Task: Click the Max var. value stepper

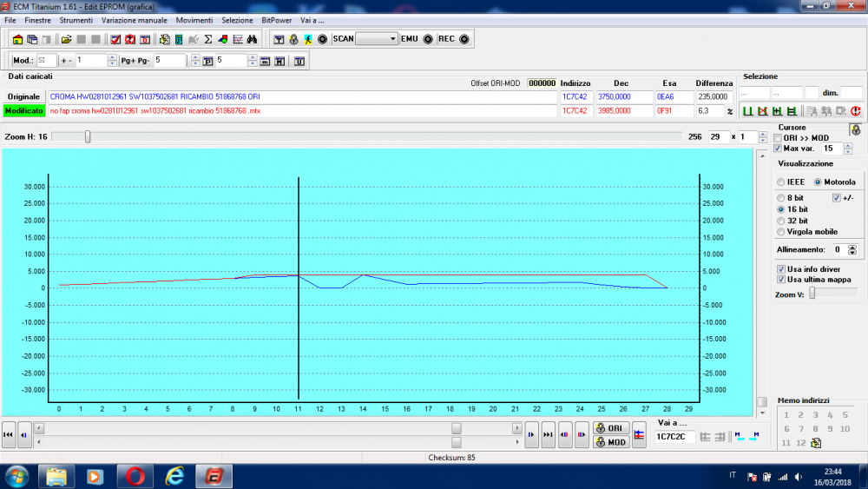Action: coord(847,149)
